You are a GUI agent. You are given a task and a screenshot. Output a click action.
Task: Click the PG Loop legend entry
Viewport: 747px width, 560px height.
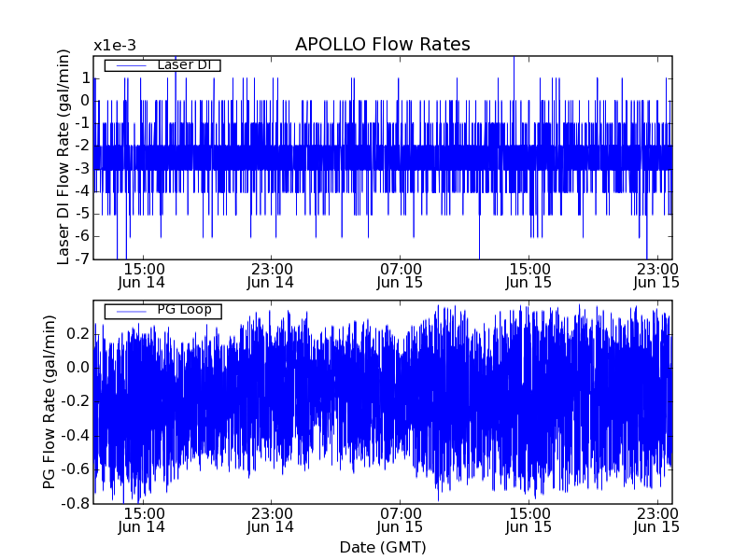pos(162,311)
